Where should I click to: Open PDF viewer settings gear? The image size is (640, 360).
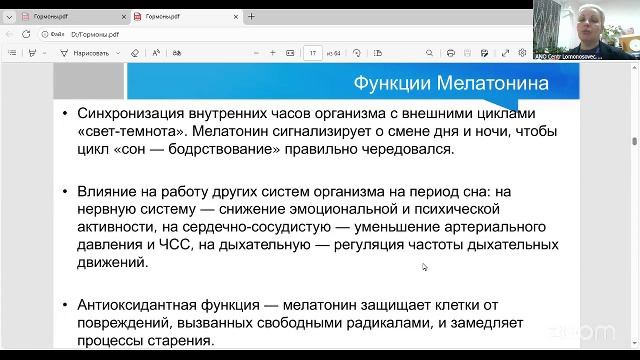click(x=522, y=53)
